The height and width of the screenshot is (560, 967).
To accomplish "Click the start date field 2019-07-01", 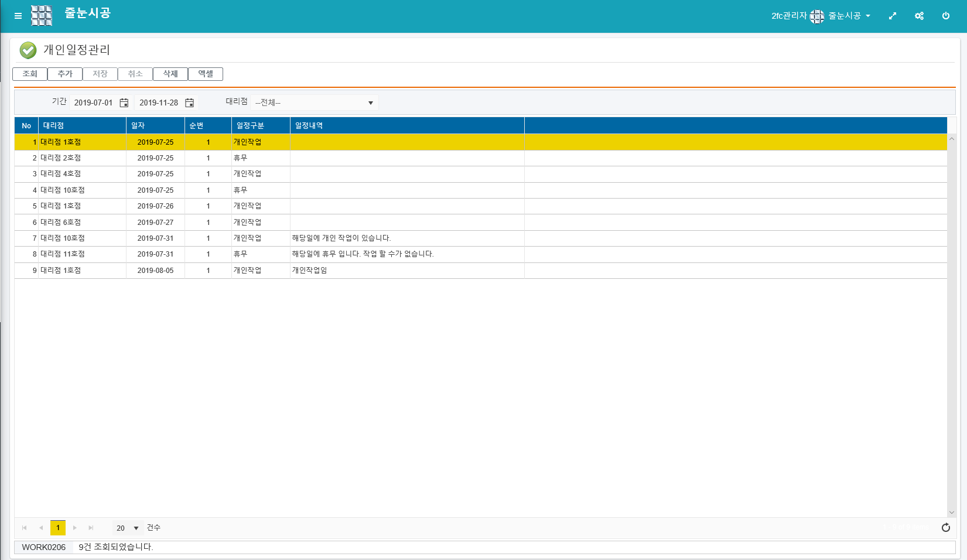I will 94,103.
